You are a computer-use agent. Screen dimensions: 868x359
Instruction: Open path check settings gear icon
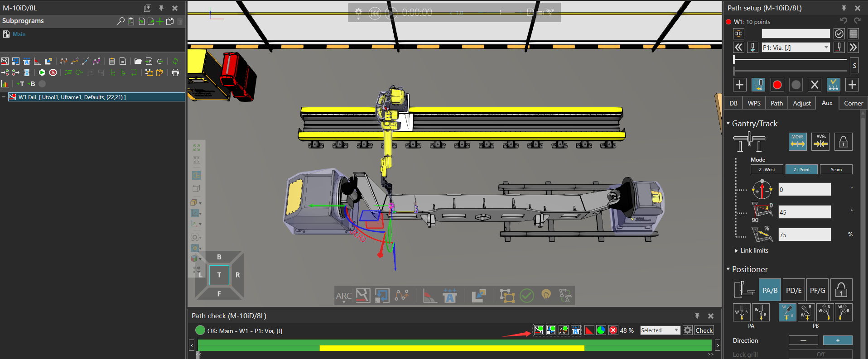(x=687, y=330)
